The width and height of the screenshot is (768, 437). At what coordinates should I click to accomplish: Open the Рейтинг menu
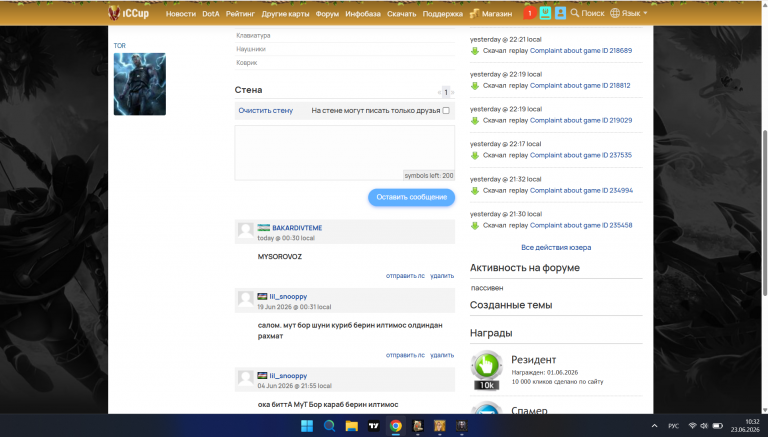[240, 14]
